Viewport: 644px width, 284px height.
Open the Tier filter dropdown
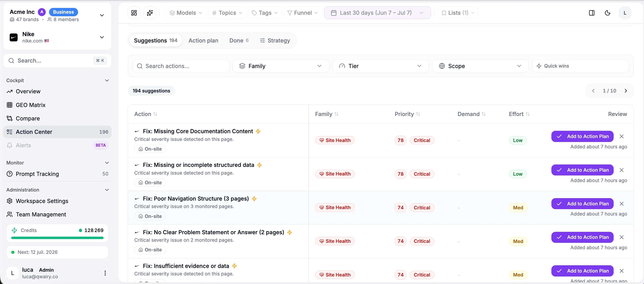380,66
